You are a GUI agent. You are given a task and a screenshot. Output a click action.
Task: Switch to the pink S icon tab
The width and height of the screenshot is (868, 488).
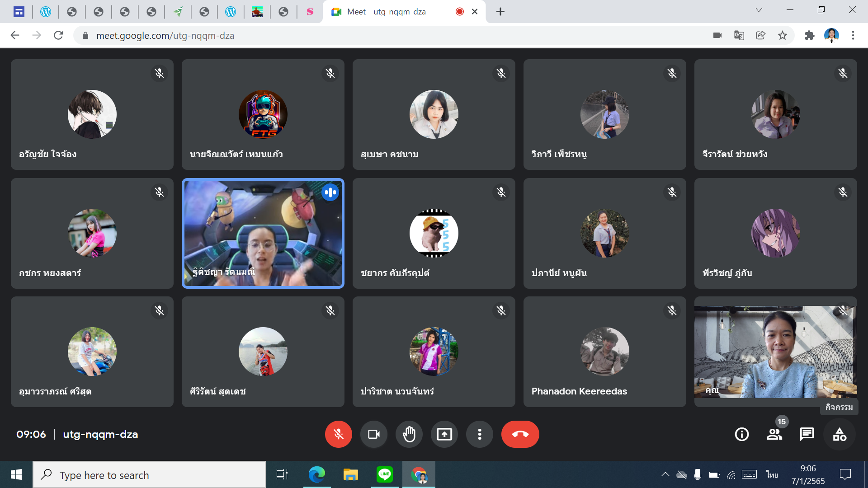click(x=310, y=12)
